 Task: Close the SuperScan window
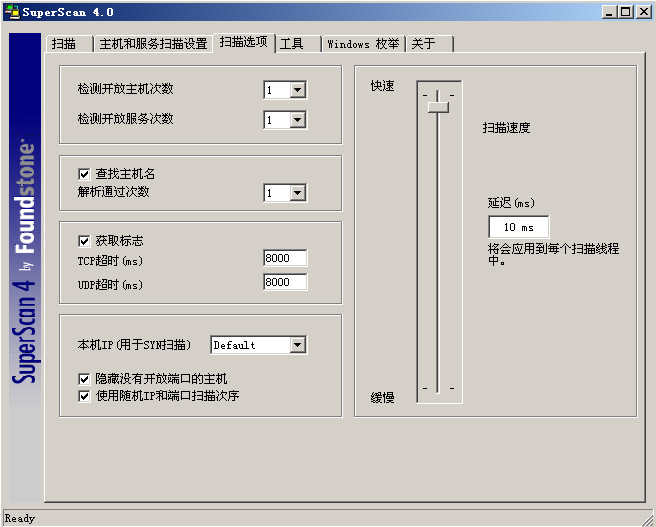643,12
